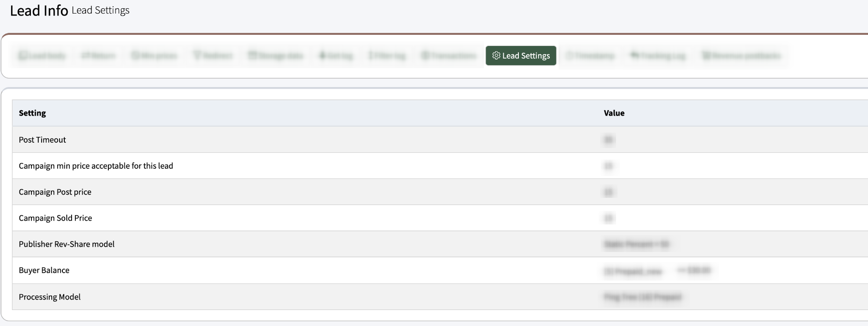Click the Publisher Rev-Share model value

[x=636, y=244]
